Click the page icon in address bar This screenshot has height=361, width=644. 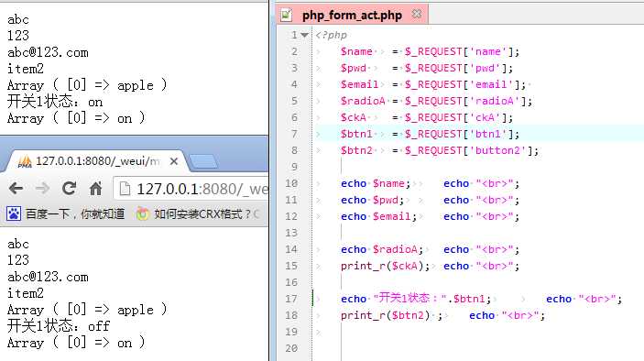[x=125, y=189]
